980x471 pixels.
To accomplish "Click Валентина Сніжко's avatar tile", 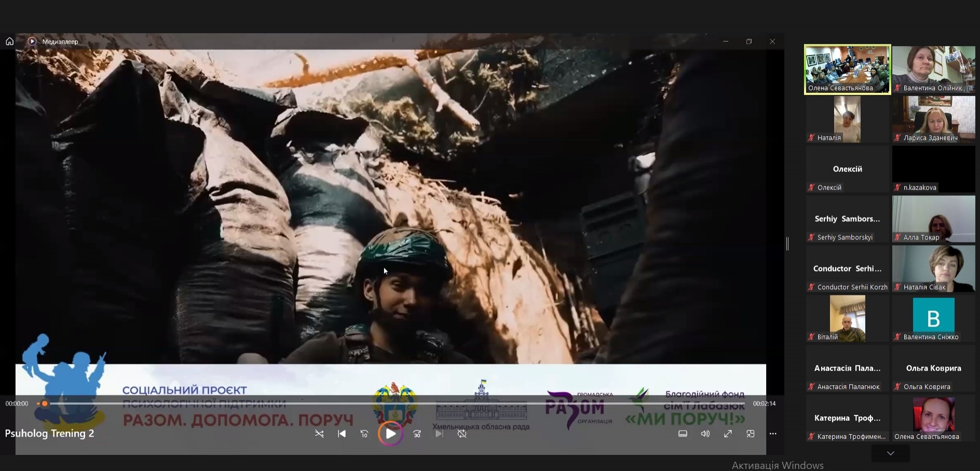I will pyautogui.click(x=933, y=318).
